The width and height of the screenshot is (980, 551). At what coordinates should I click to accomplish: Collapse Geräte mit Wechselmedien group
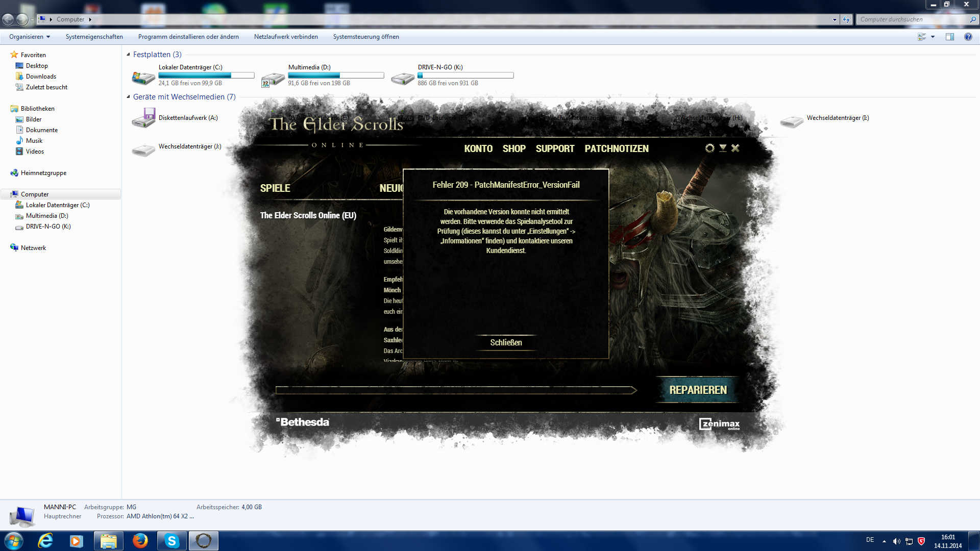point(129,97)
